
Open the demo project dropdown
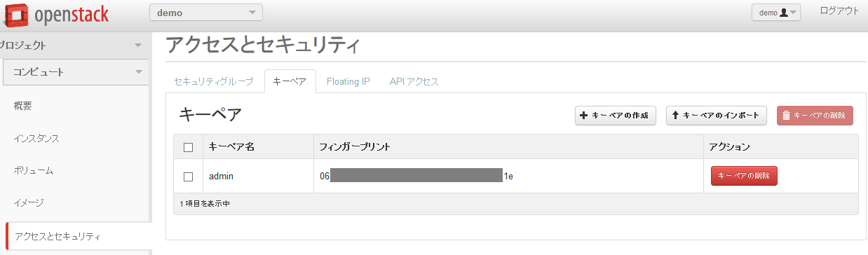click(x=206, y=13)
